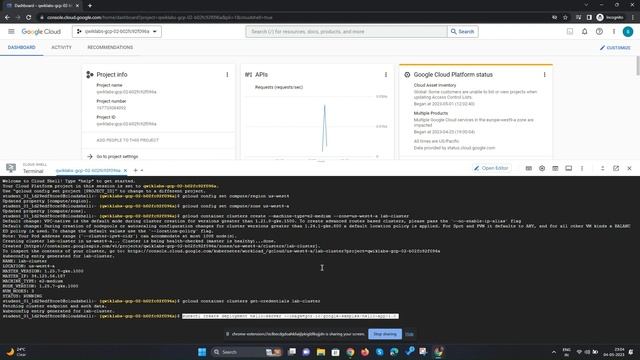
Task: Go to project settings link
Action: [x=117, y=156]
